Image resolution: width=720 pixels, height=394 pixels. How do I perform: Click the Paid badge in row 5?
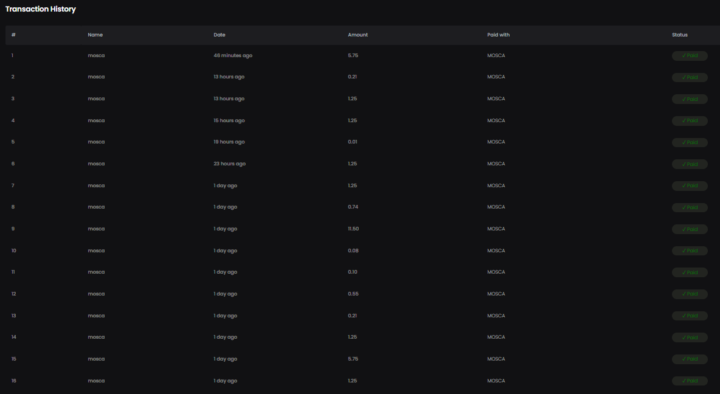[x=689, y=142]
